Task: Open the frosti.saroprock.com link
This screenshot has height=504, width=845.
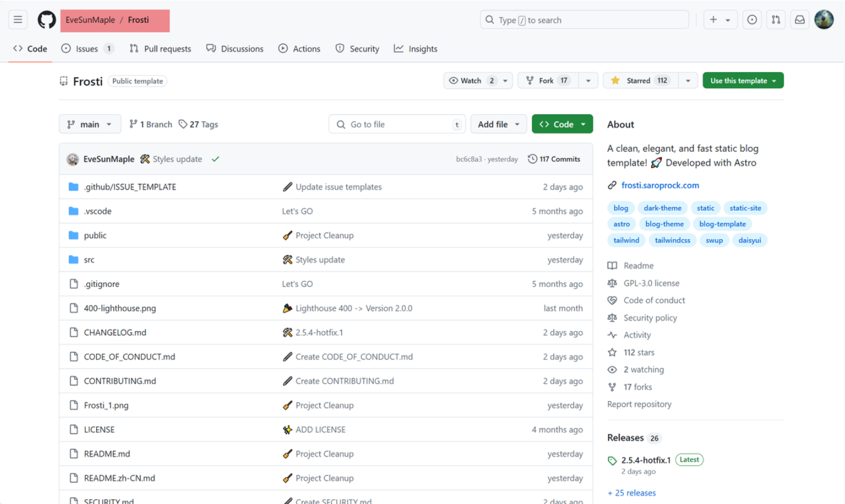Action: pyautogui.click(x=660, y=185)
